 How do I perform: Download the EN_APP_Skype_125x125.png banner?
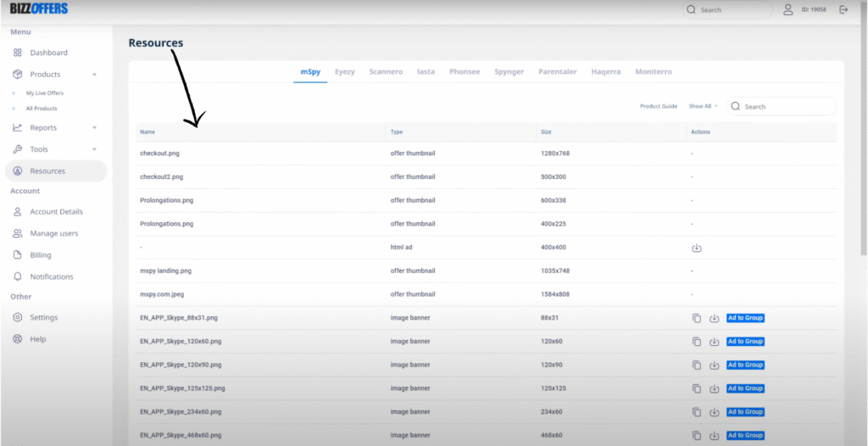[714, 388]
